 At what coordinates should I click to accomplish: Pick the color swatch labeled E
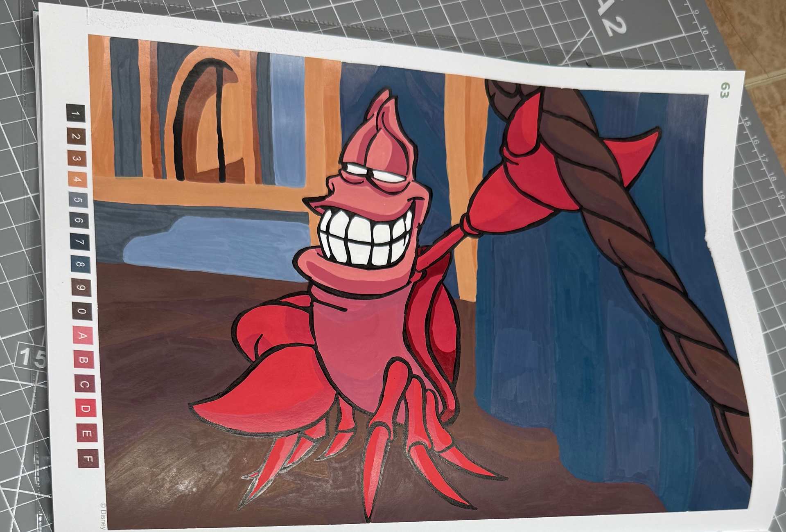click(x=86, y=433)
